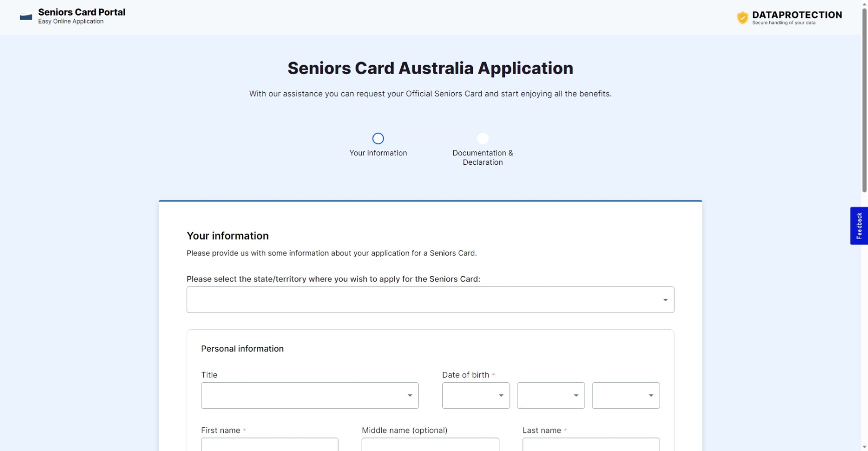Screen dimensions: 868x451
Task: Click the page's vertical scrollbar thumb
Action: (864, 100)
